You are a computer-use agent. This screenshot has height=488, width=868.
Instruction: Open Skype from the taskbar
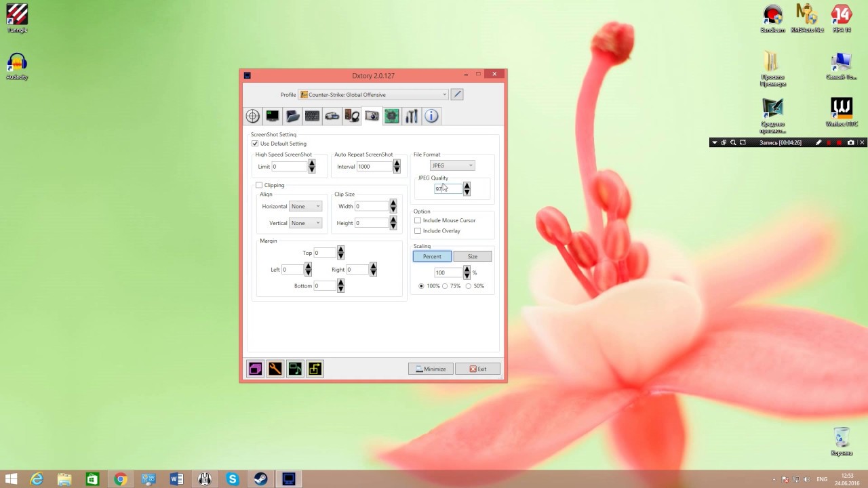[x=233, y=479]
